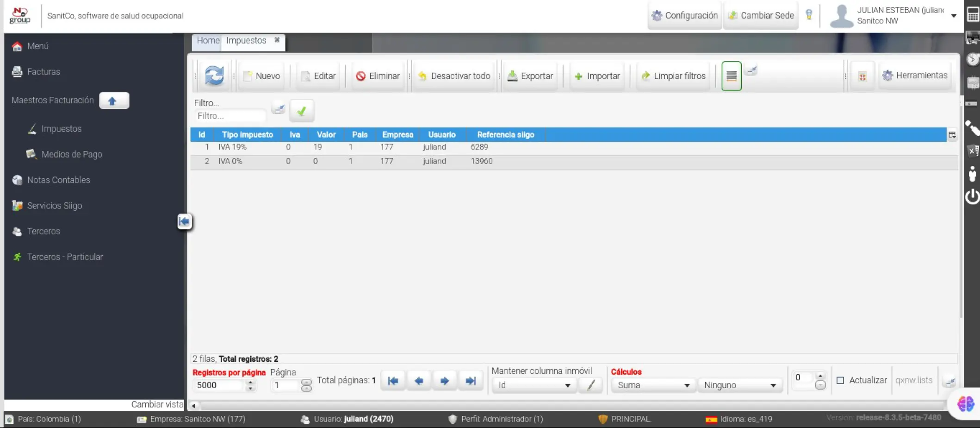Click the Nuevo button
980x428 pixels.
coord(262,76)
